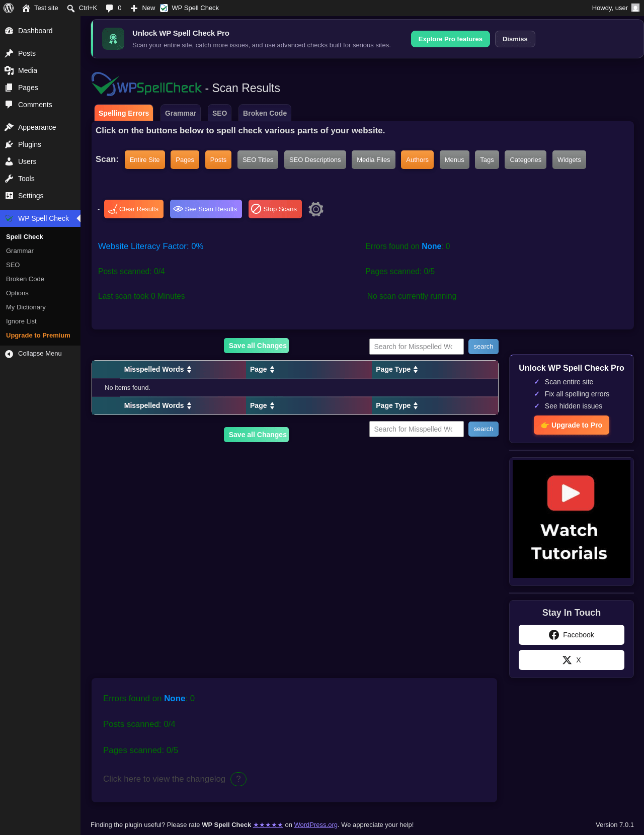Click the gear settings icon beside Stop Scans

[316, 209]
